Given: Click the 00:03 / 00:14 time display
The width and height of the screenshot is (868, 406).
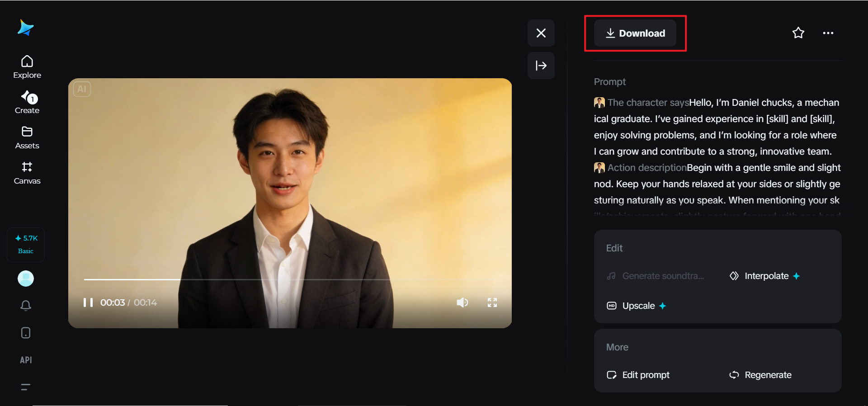Looking at the screenshot, I should (x=128, y=302).
